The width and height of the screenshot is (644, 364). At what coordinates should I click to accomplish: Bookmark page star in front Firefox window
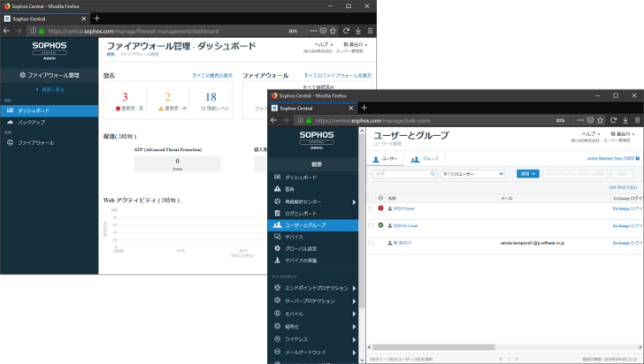600,120
